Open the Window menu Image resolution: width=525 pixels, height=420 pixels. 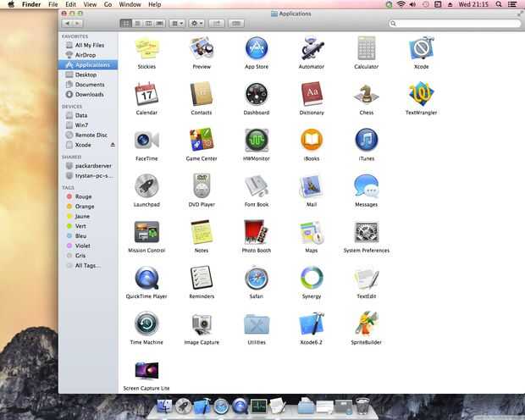[x=130, y=4]
